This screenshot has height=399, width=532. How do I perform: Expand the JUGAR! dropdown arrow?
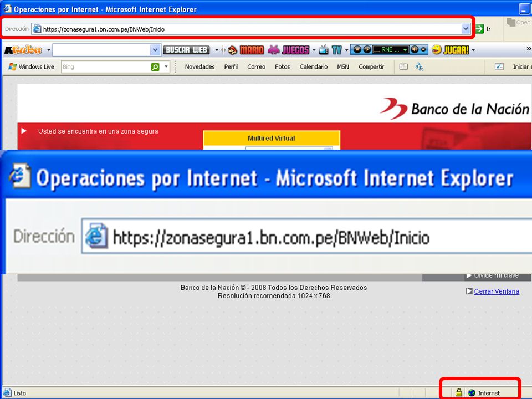pyautogui.click(x=473, y=50)
